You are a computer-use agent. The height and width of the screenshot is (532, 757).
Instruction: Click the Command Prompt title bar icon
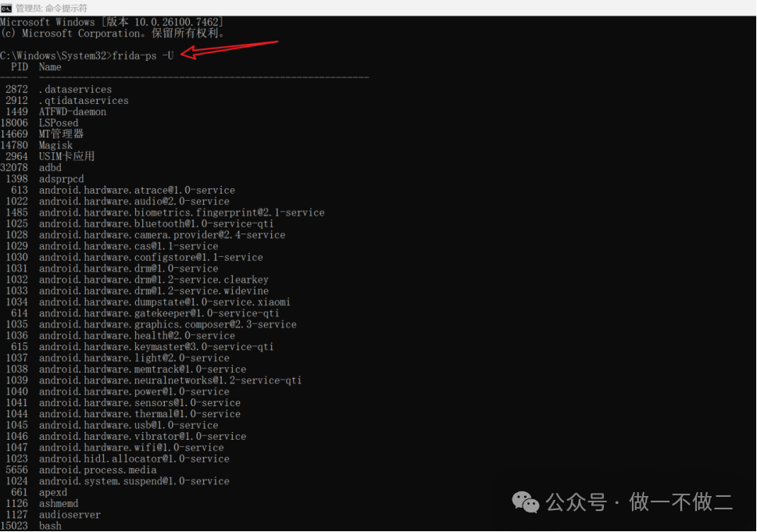[5, 8]
